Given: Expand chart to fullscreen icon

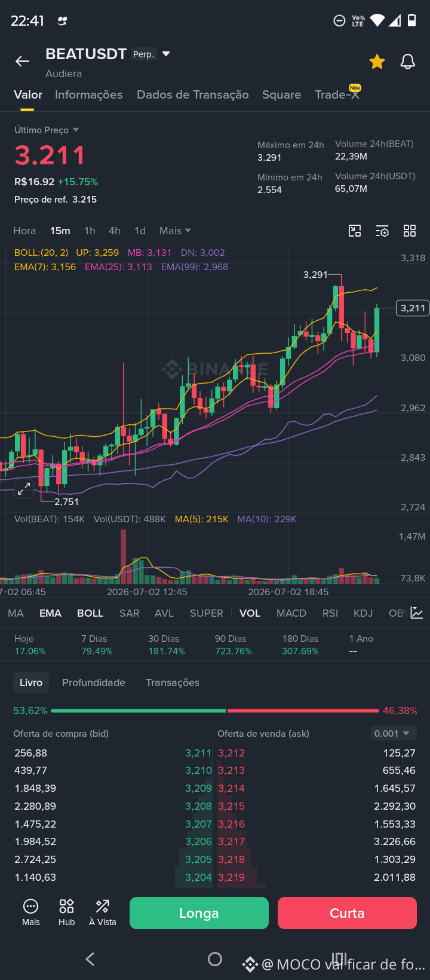Looking at the screenshot, I should click(x=24, y=489).
